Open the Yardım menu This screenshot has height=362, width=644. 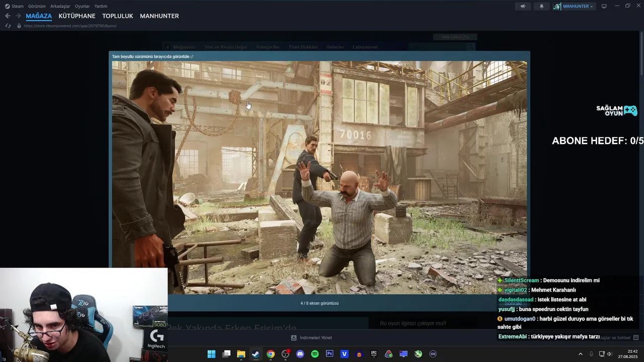click(101, 6)
